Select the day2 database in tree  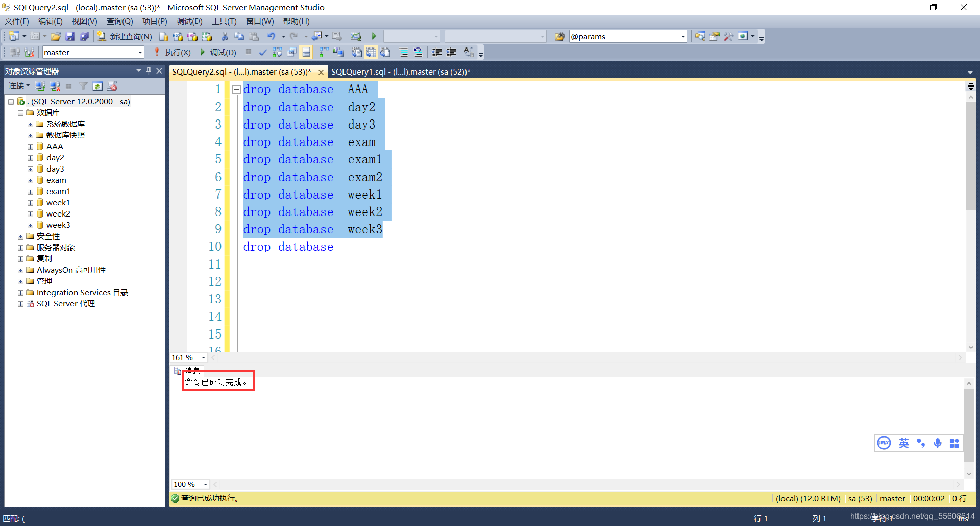tap(55, 158)
